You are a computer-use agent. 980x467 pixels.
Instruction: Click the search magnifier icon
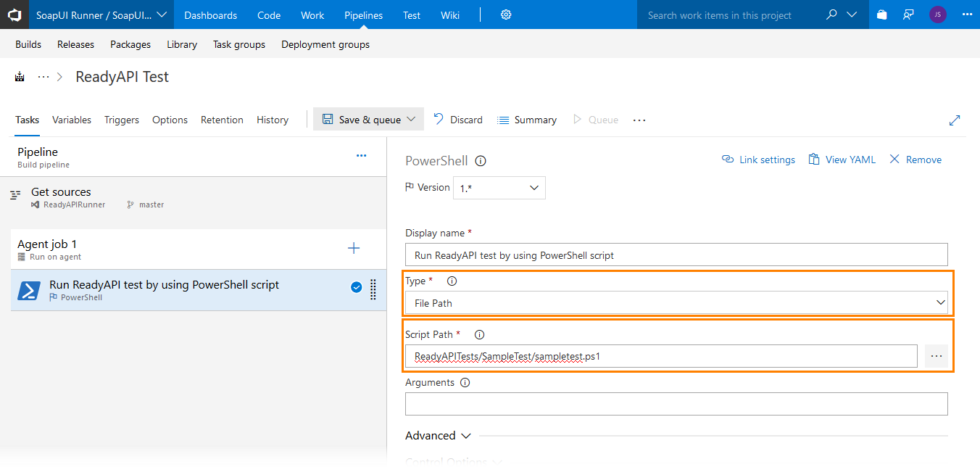coord(831,15)
